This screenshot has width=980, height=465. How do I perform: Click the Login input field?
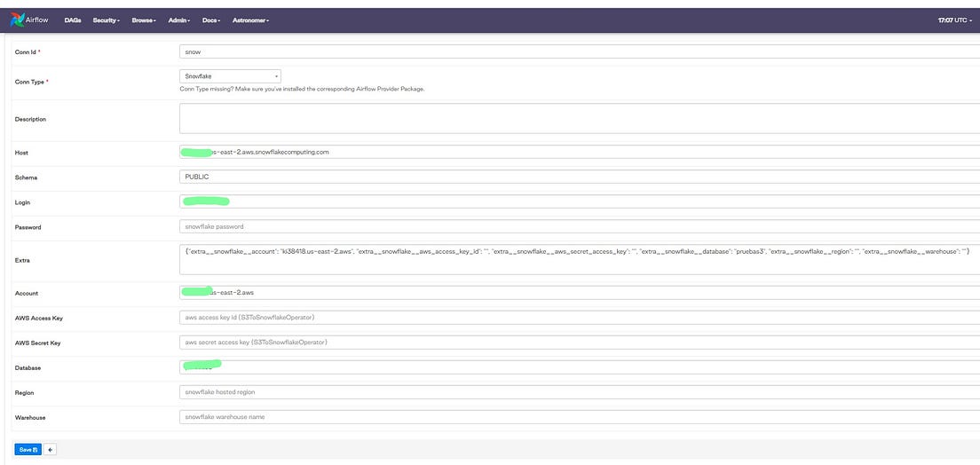coord(580,201)
